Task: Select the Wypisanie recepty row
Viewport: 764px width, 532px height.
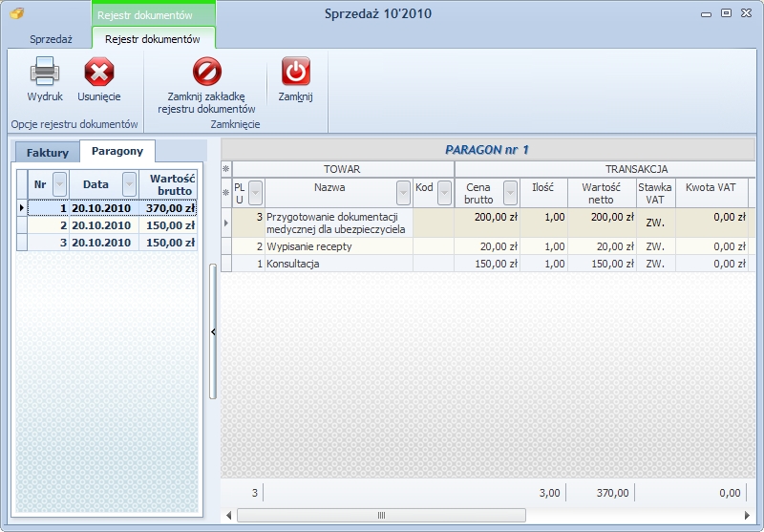Action: coord(488,246)
